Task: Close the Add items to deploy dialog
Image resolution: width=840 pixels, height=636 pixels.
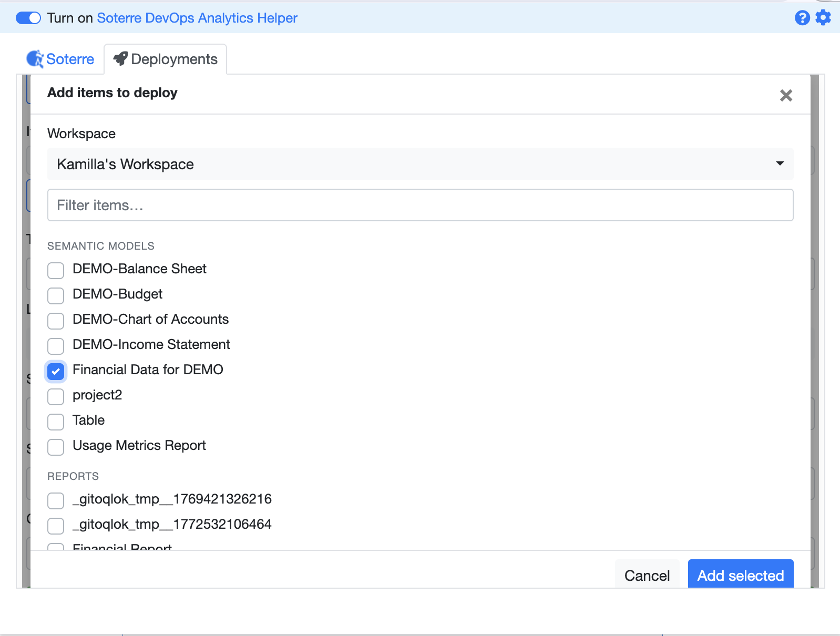Action: click(786, 95)
